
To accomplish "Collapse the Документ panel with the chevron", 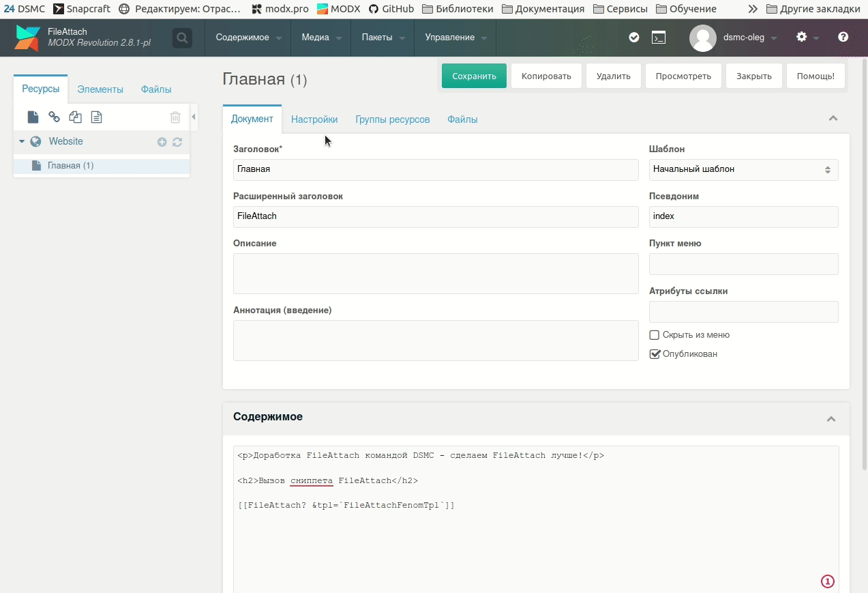I will [833, 118].
